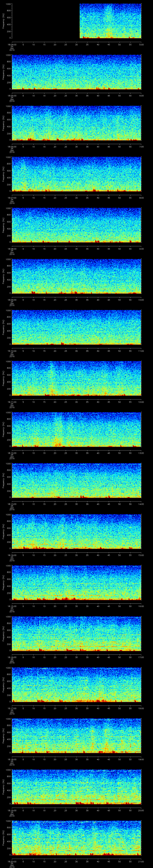Click the '18:11:00' start time label
Image resolution: width=153 pixels, height=868 pixels.
(x=12, y=402)
